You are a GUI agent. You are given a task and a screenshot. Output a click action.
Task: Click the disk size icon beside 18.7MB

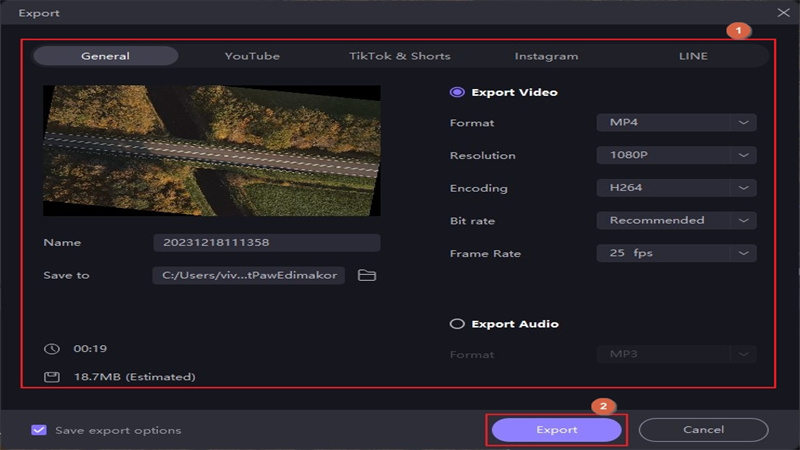coord(52,377)
